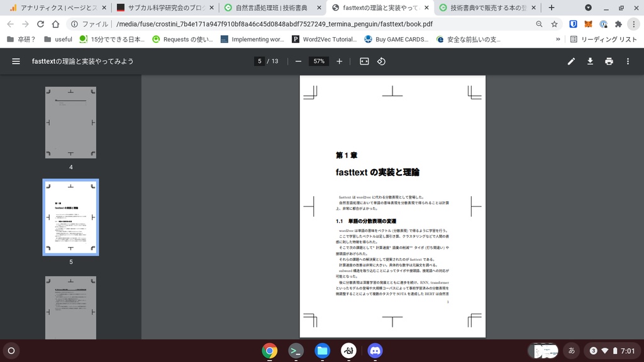Screen dimensions: 644x362
Task: Expand the bookmarks overflow chevron
Action: click(x=557, y=39)
